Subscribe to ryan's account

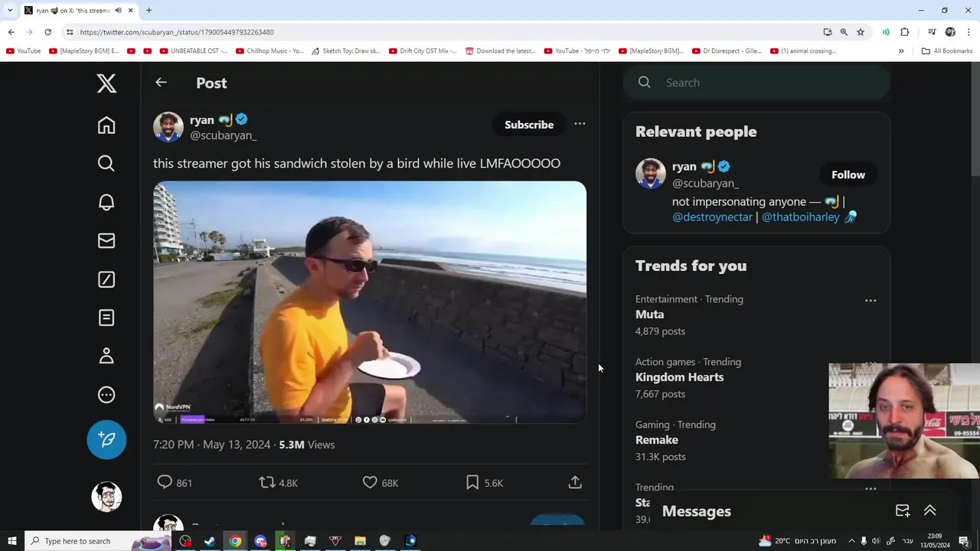coord(529,125)
